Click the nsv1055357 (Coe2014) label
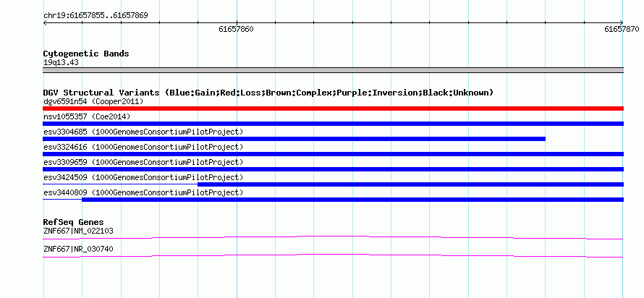Viewport: 644px width, 298px height. [87, 116]
